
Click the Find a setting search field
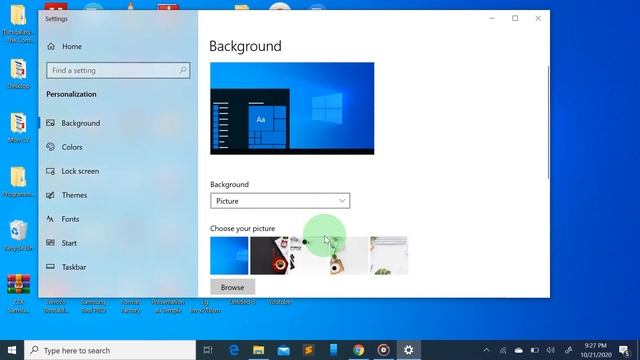[x=118, y=70]
